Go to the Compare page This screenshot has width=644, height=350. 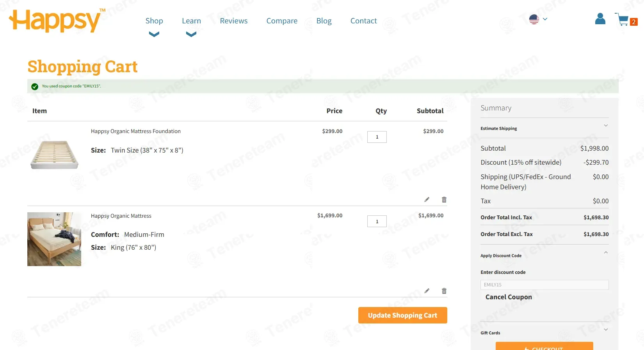pos(282,21)
